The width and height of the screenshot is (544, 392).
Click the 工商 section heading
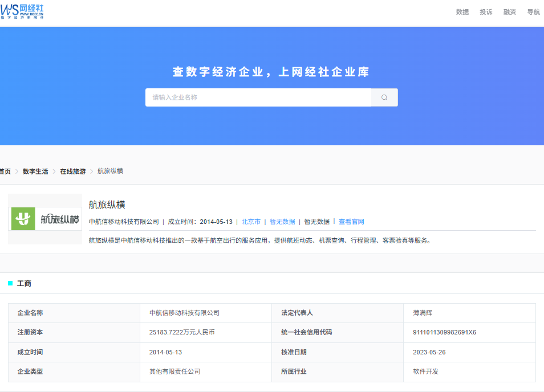click(x=24, y=284)
